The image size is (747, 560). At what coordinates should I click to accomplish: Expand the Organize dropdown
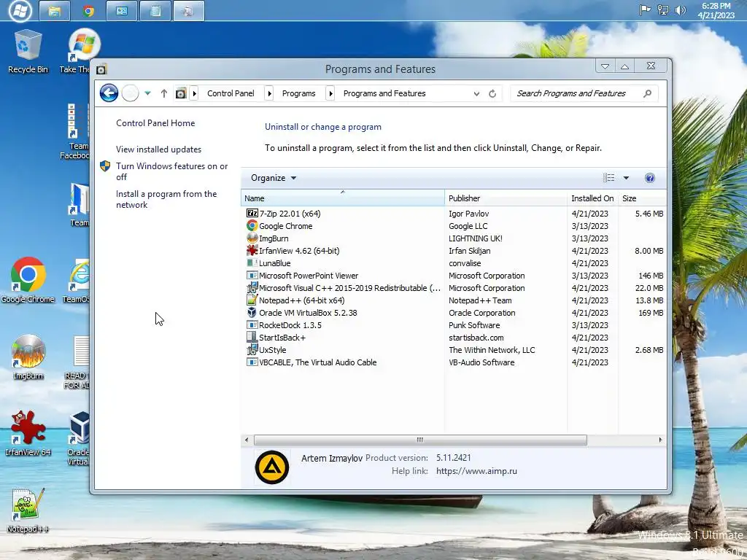point(274,178)
